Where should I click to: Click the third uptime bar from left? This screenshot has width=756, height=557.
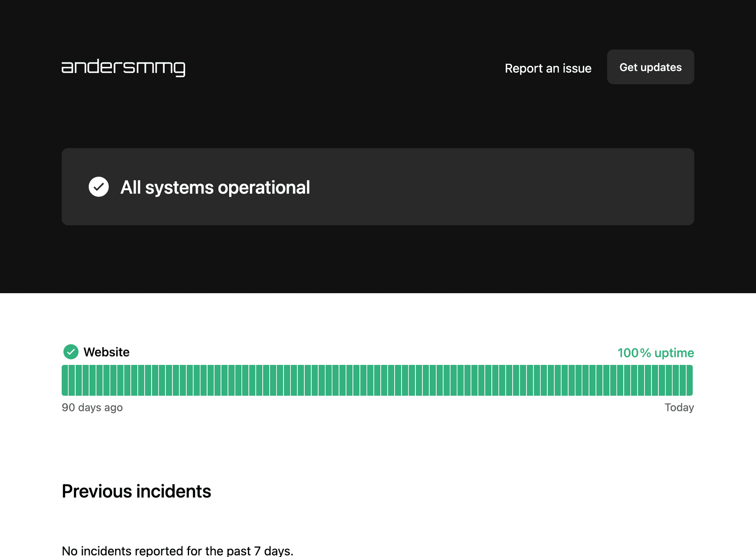click(x=78, y=380)
